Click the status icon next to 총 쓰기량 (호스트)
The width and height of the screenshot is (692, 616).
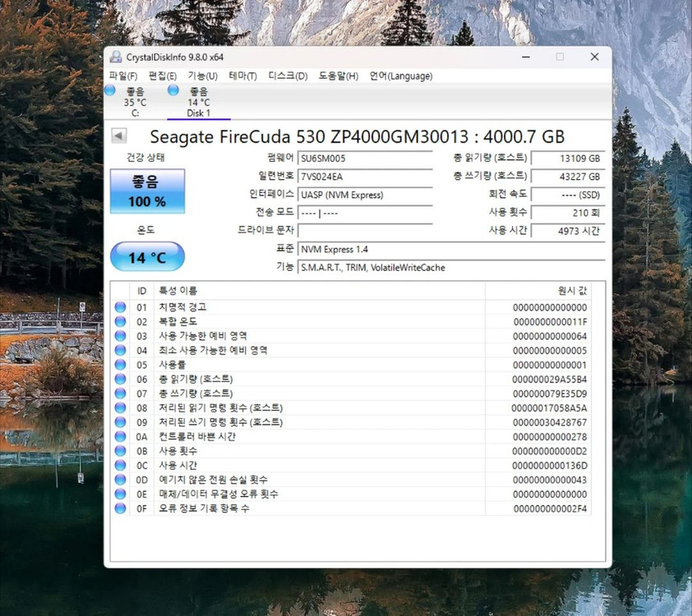[122, 393]
